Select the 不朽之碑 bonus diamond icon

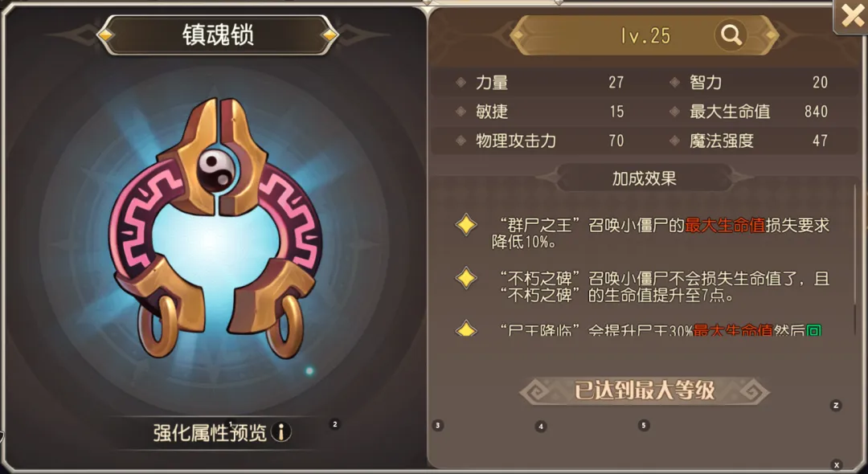466,278
